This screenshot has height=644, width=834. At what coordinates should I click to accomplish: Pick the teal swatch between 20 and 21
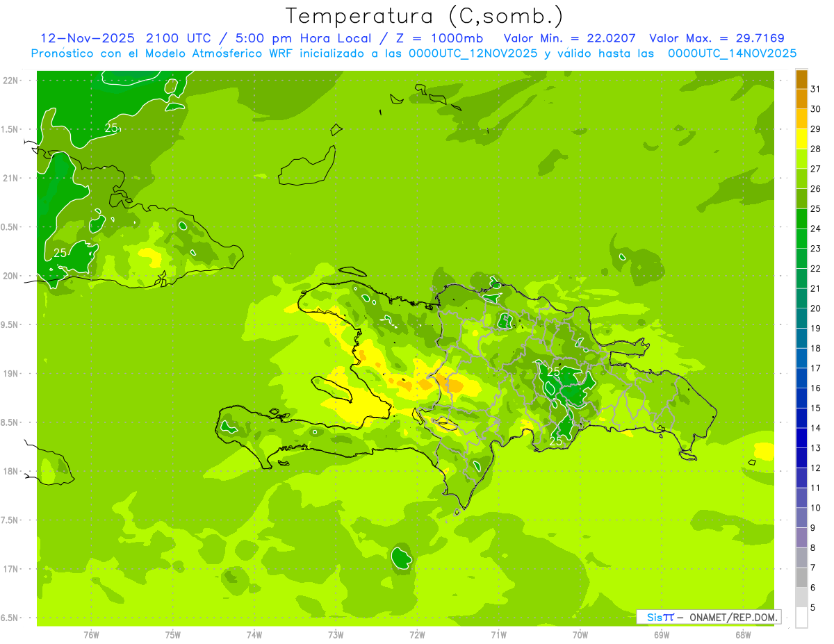[x=801, y=299]
